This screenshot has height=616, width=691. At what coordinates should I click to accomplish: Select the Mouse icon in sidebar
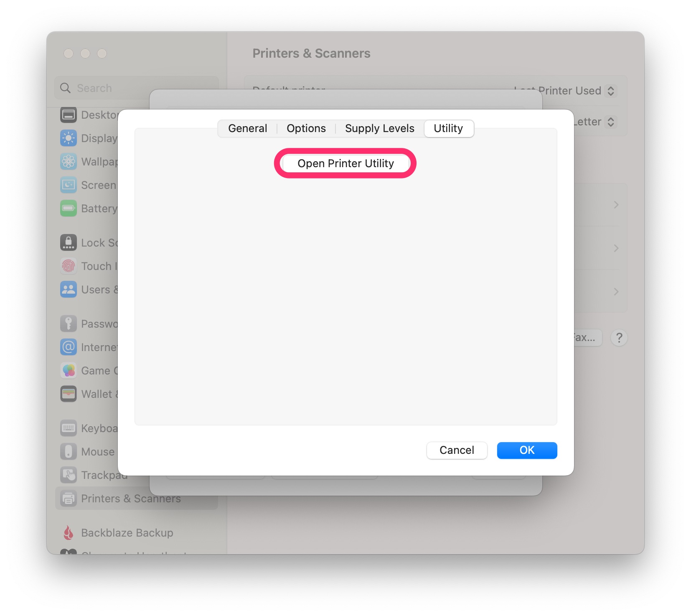pos(69,451)
